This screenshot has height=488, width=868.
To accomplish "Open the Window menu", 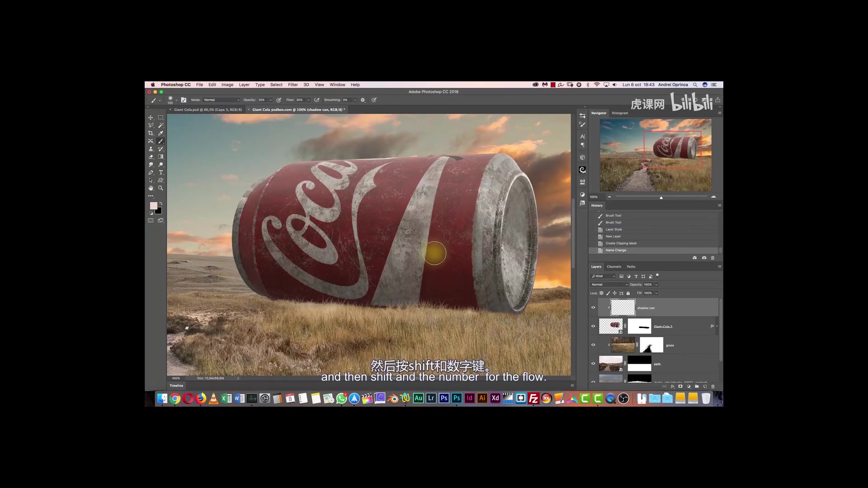I will tap(337, 85).
